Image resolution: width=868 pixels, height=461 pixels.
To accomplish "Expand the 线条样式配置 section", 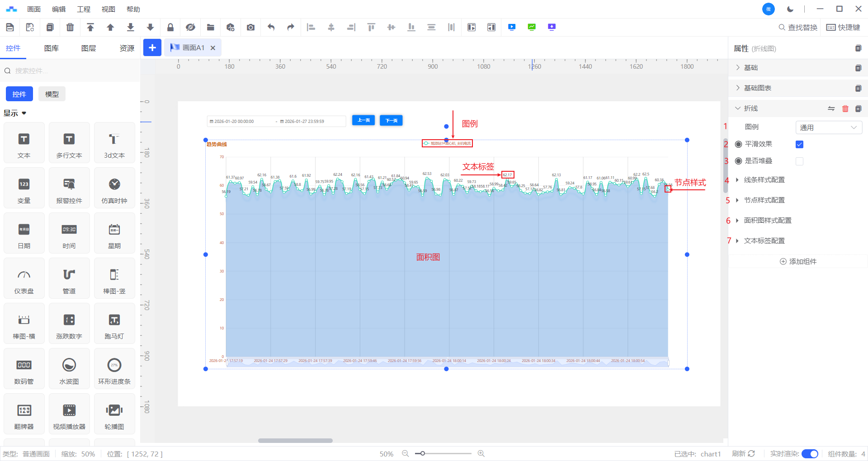I will [764, 180].
